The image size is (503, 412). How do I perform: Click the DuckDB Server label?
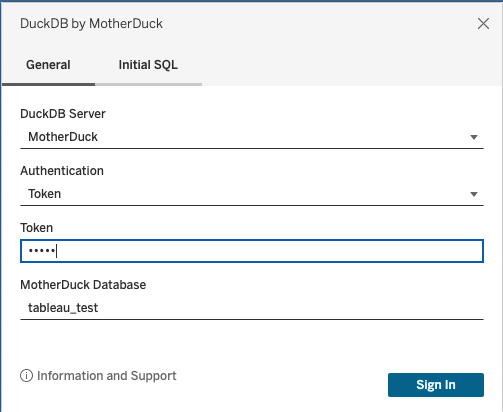[x=63, y=114]
